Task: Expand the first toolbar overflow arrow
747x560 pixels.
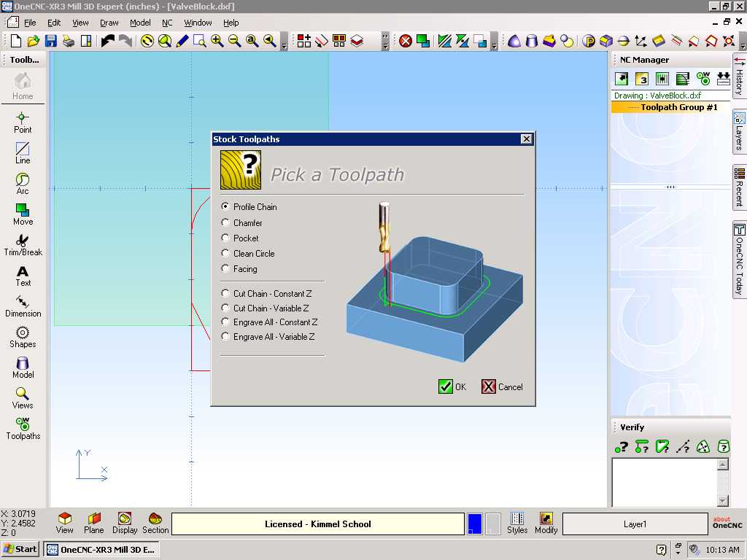Action: pyautogui.click(x=285, y=42)
